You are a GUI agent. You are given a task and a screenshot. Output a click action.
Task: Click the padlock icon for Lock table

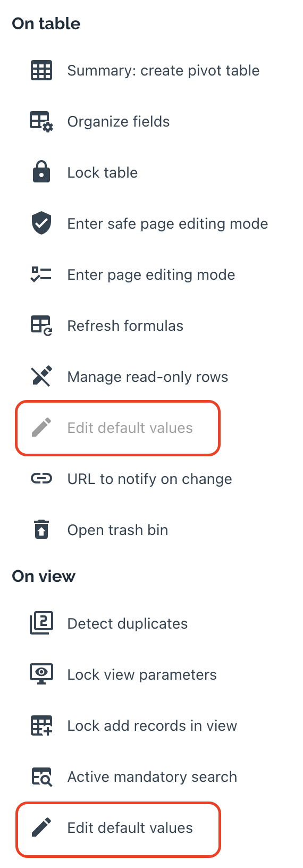click(41, 172)
